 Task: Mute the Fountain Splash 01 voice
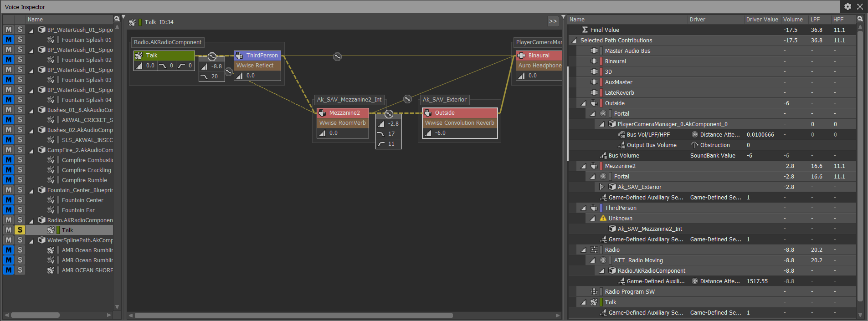[x=8, y=40]
